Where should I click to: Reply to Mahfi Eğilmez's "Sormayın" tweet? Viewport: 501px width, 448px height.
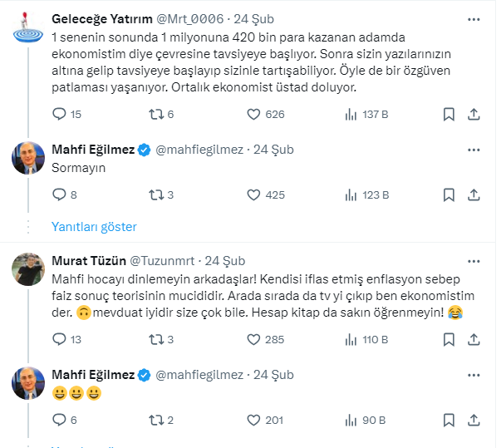click(60, 194)
